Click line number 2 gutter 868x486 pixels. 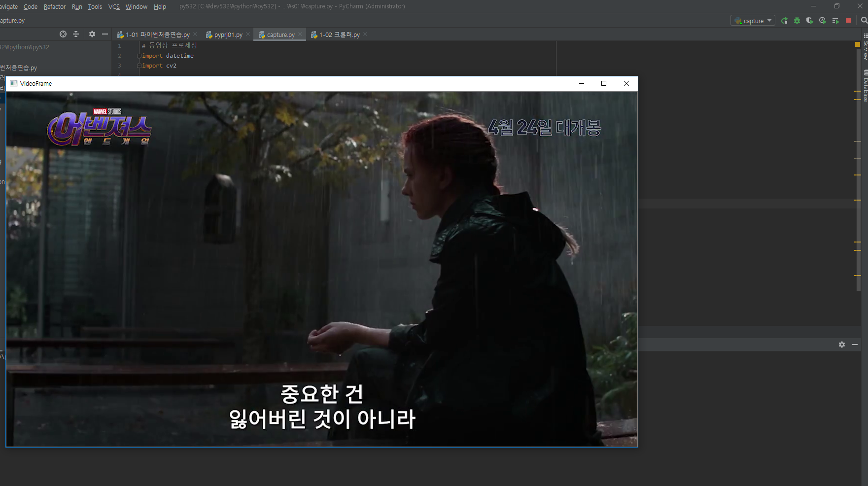pyautogui.click(x=119, y=56)
